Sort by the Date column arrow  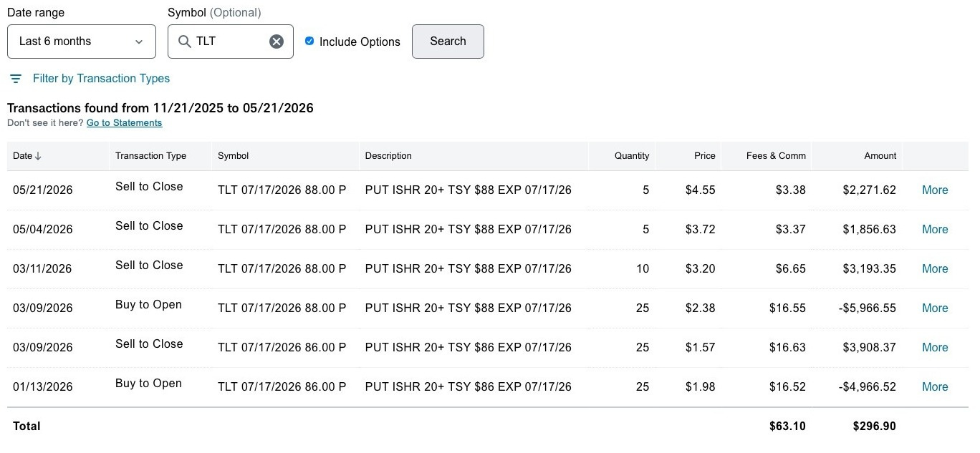coord(38,156)
